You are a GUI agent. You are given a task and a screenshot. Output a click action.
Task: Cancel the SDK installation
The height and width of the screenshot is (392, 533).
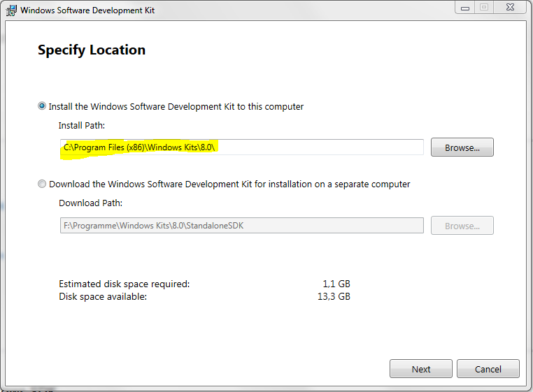pos(488,369)
